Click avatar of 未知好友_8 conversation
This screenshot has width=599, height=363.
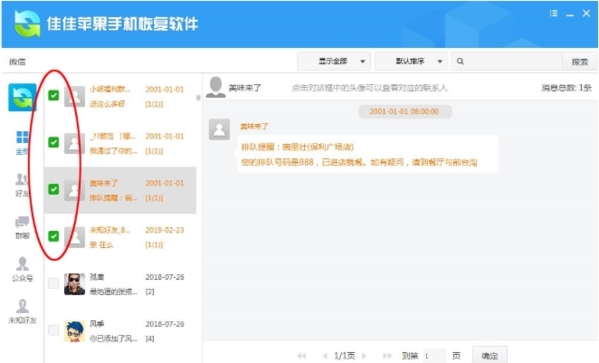coord(74,237)
